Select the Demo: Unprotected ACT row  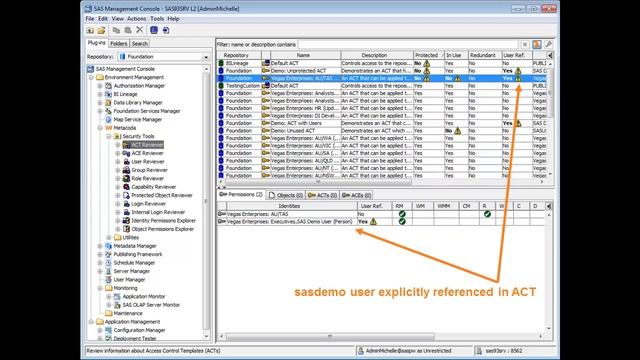382,71
